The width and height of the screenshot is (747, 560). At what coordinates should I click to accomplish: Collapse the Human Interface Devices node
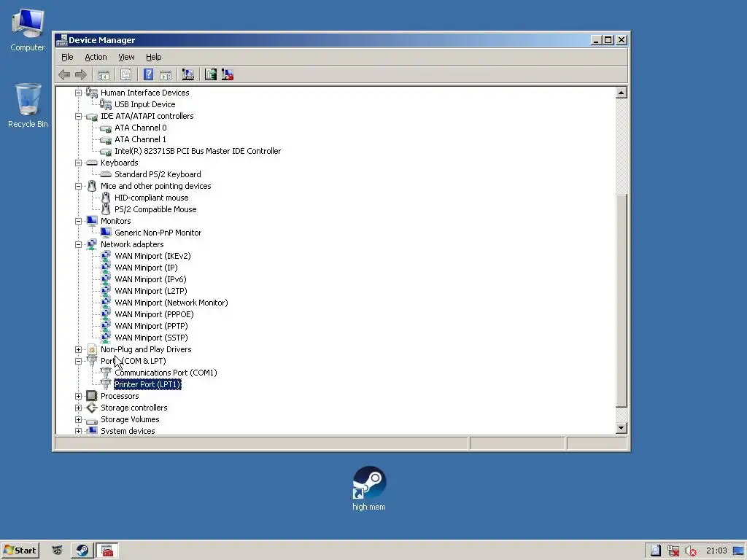point(78,93)
